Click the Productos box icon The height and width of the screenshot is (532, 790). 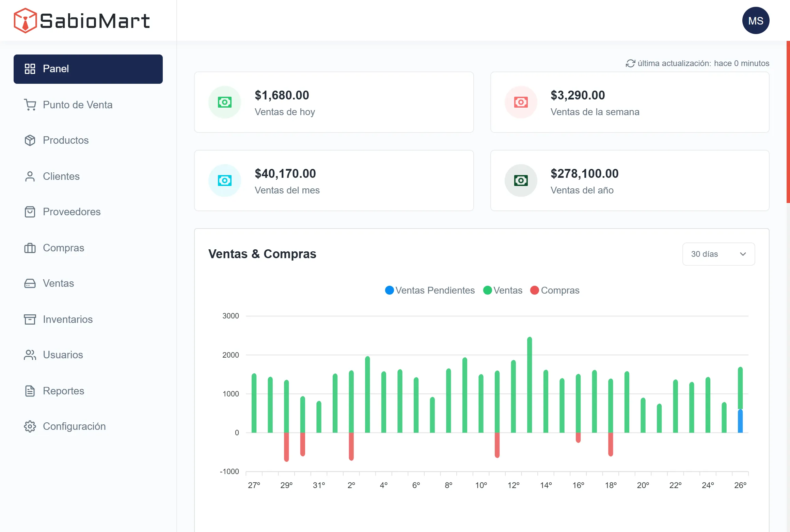pos(30,140)
